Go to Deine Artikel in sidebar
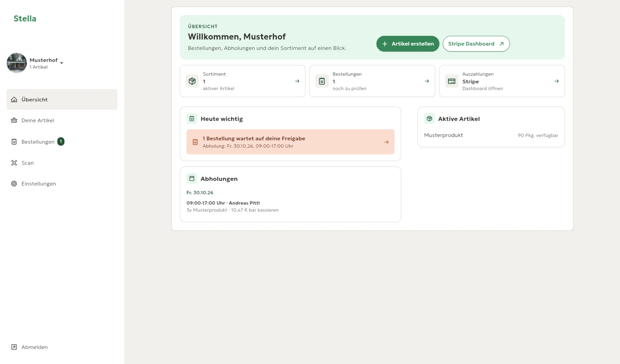 tap(62, 120)
